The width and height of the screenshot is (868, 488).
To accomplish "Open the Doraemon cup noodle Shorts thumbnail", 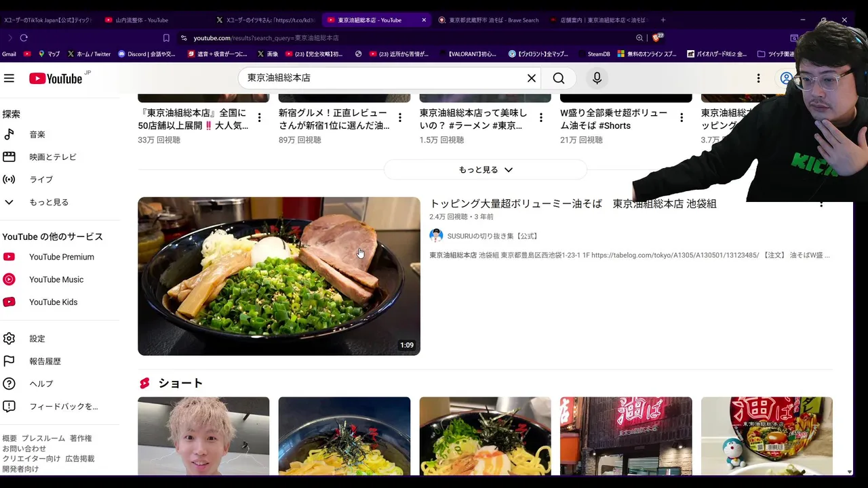I will click(767, 436).
